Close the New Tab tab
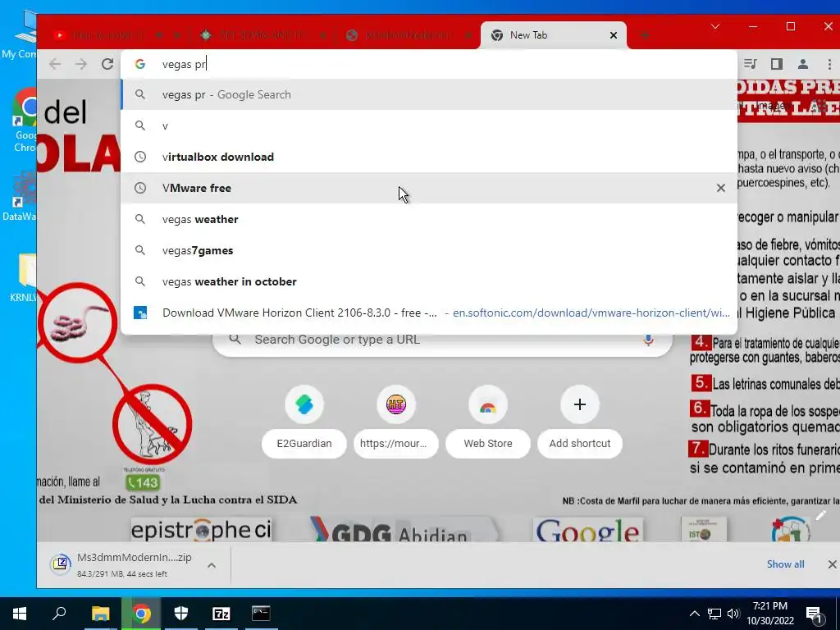 point(614,35)
